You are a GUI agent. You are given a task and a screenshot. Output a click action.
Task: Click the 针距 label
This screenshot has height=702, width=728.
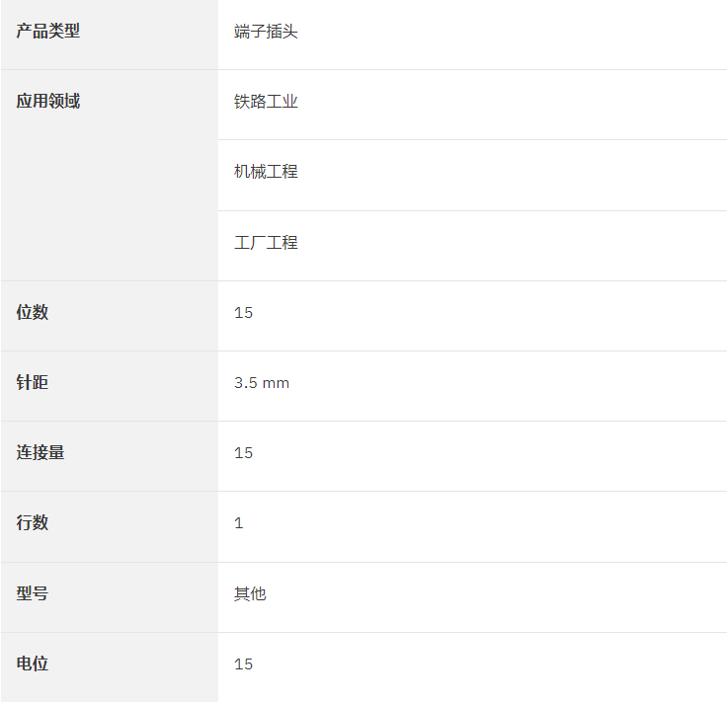32,382
